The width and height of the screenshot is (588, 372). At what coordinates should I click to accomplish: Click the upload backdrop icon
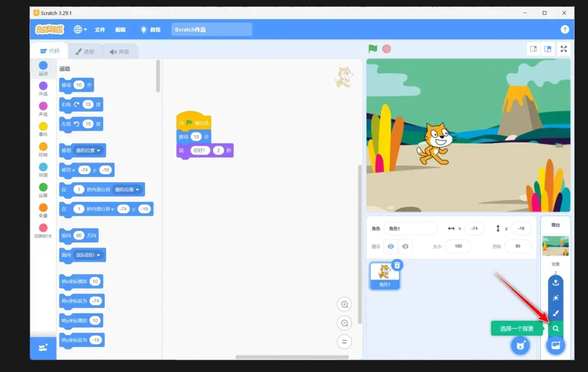(x=556, y=283)
